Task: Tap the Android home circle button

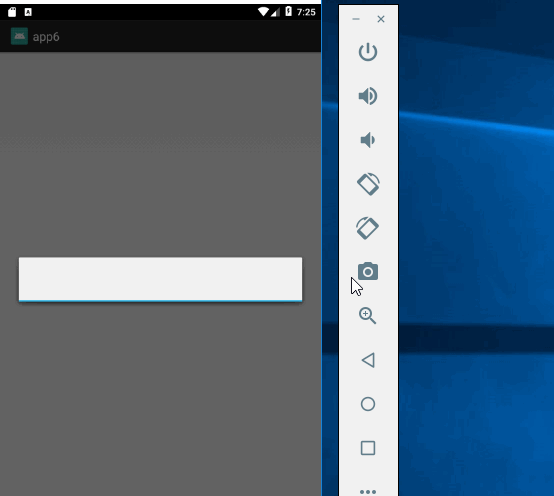Action: click(x=368, y=404)
